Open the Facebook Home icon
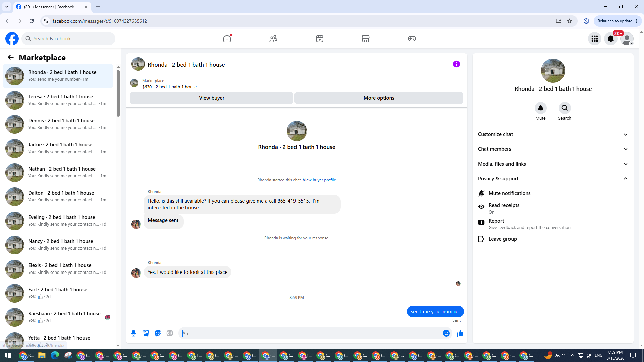The width and height of the screenshot is (644, 362). 227,39
